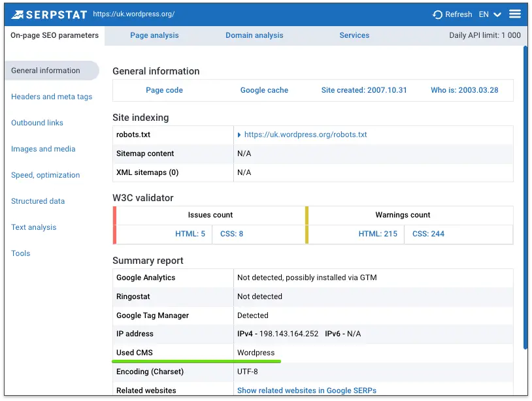This screenshot has height=401, width=532.
Task: Click the Detected value for Tag Manager
Action: point(253,315)
